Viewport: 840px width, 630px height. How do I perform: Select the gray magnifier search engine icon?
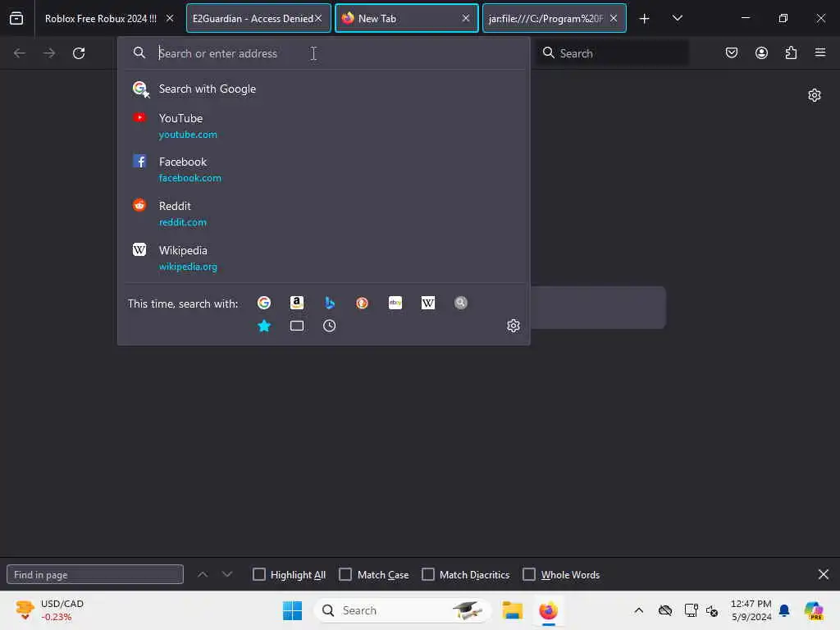click(x=461, y=303)
